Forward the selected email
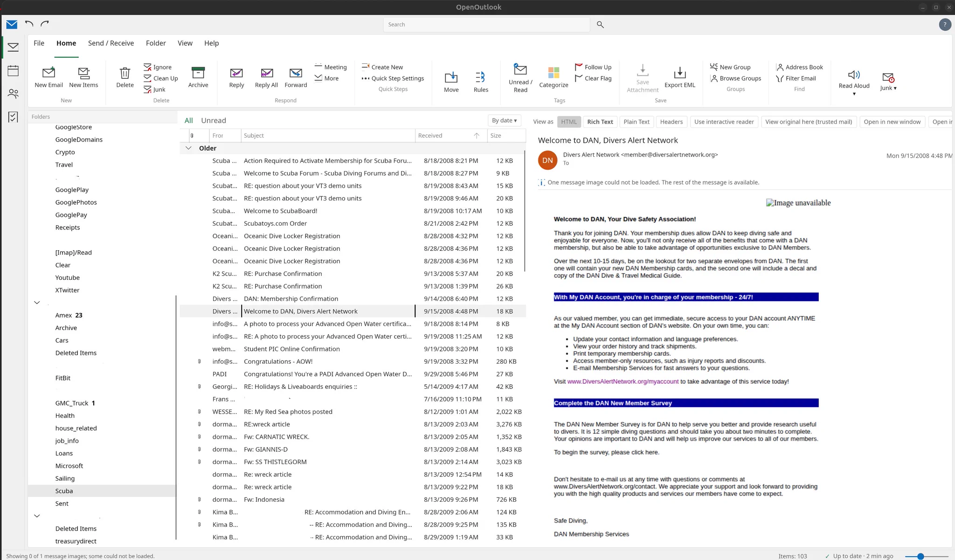 296,77
